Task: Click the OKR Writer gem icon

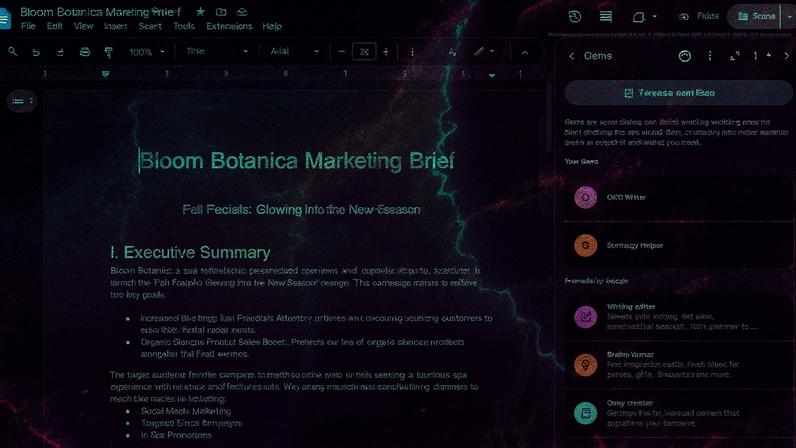Action: click(585, 197)
